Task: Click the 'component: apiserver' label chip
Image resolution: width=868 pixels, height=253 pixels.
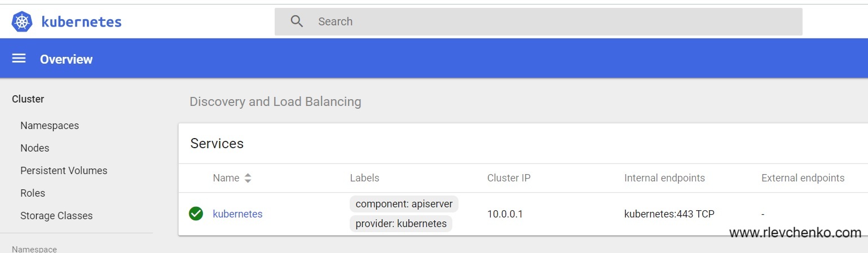Action: [404, 204]
